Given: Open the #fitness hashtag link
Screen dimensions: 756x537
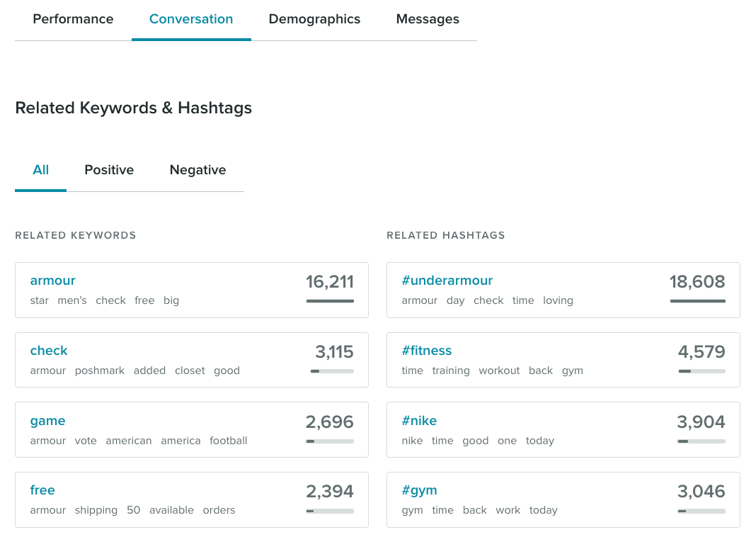Looking at the screenshot, I should pyautogui.click(x=427, y=350).
